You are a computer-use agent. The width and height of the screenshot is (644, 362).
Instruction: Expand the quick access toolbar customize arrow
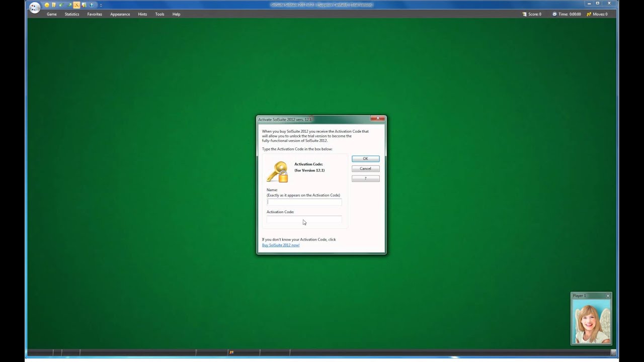pyautogui.click(x=101, y=5)
